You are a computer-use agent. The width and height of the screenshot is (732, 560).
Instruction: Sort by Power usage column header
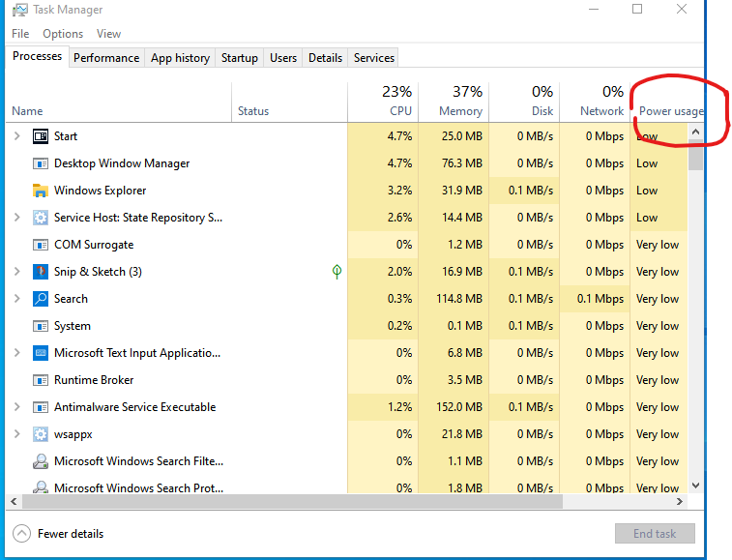click(666, 103)
